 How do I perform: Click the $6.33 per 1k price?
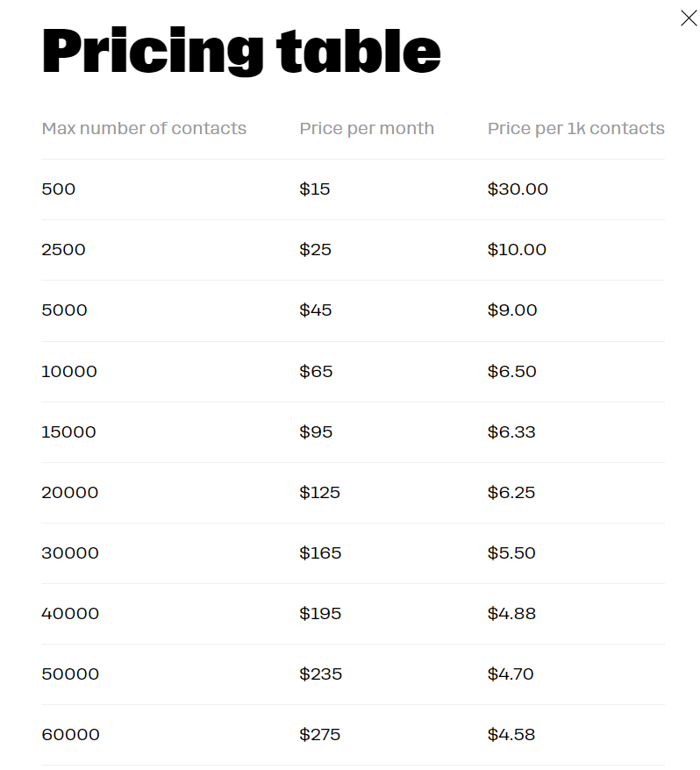coord(512,431)
